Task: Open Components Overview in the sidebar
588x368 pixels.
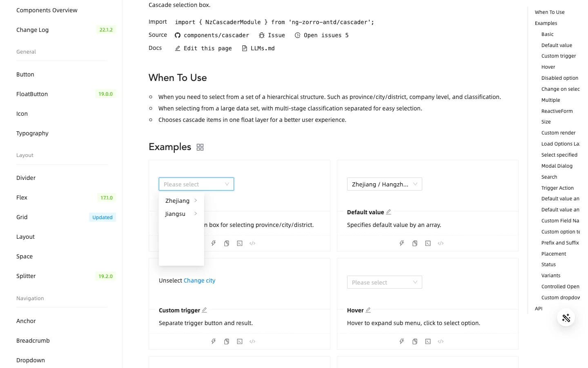Action: click(x=47, y=10)
